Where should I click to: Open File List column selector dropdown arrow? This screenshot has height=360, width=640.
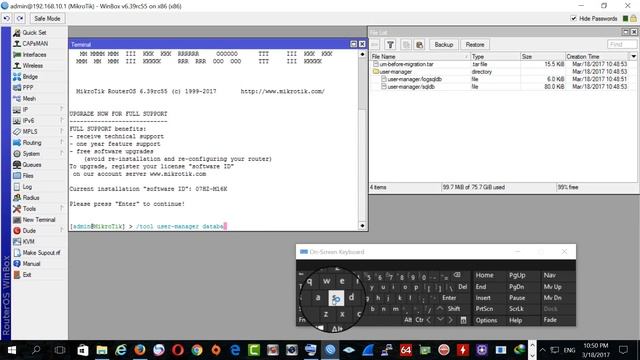(x=633, y=56)
